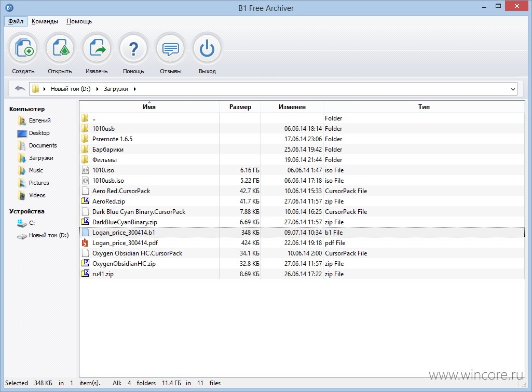Click the 09.07.14 10:34 modified date cell
The height and width of the screenshot is (392, 532).
(303, 233)
